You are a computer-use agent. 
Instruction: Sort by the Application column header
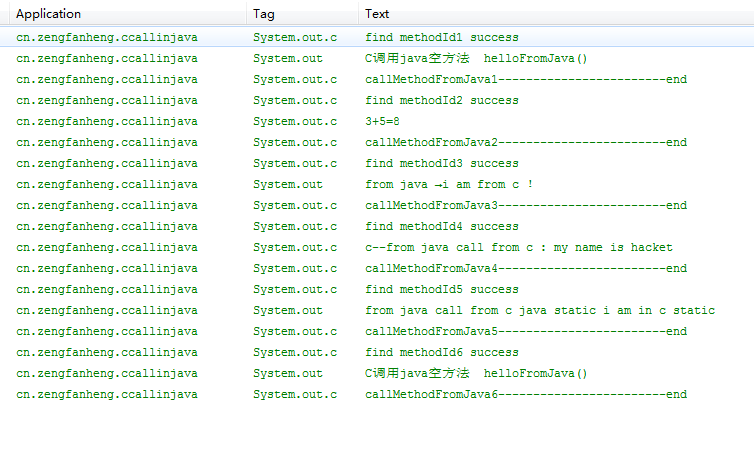[x=127, y=14]
